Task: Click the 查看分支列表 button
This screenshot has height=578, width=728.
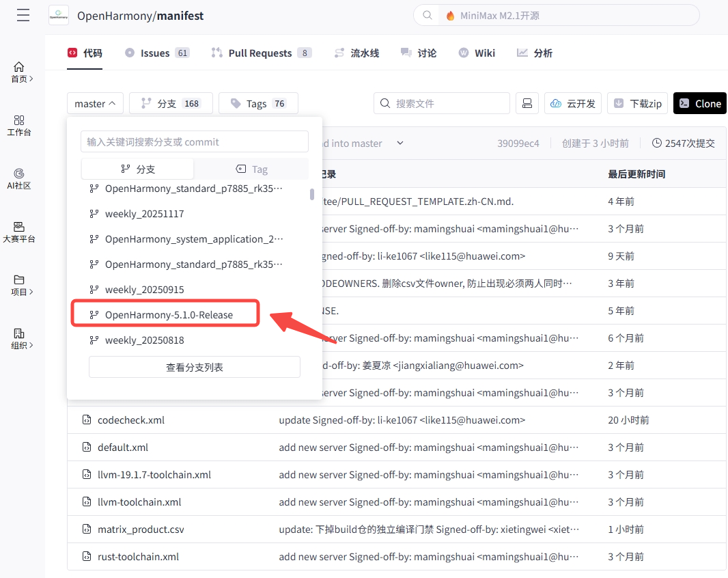Action: coord(194,367)
